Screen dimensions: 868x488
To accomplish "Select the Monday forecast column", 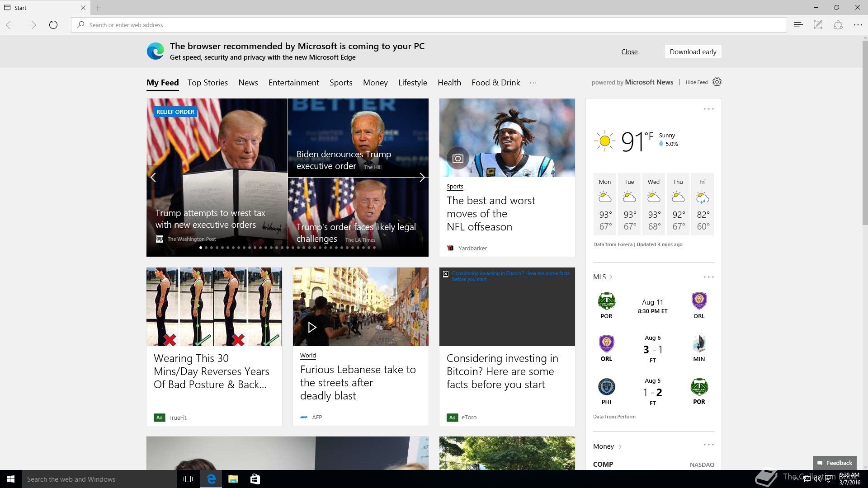I will pyautogui.click(x=605, y=204).
